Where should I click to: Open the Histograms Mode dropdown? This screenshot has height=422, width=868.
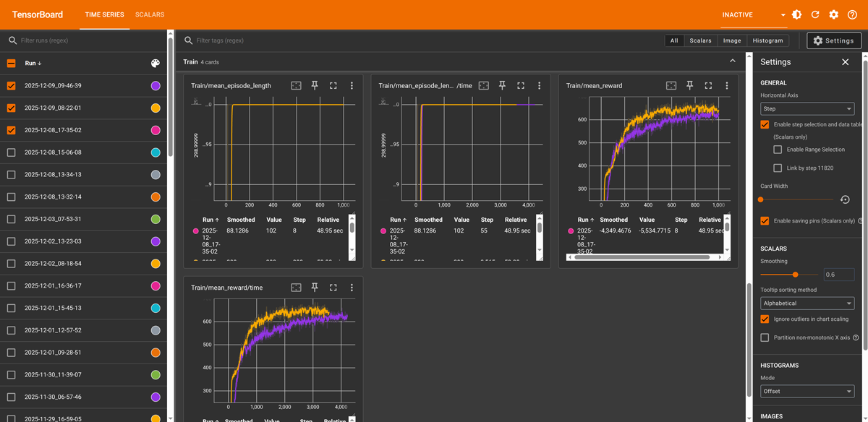click(x=807, y=391)
